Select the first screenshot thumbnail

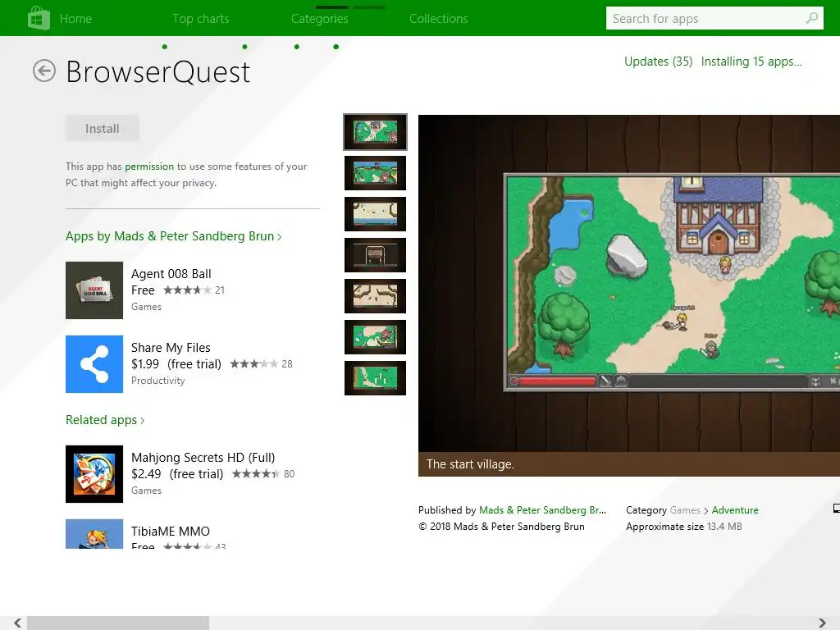point(375,132)
